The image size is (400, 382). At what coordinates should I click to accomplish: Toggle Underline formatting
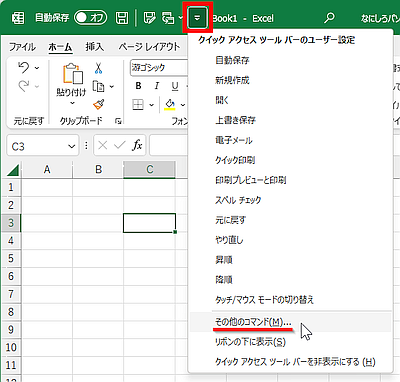[x=175, y=86]
